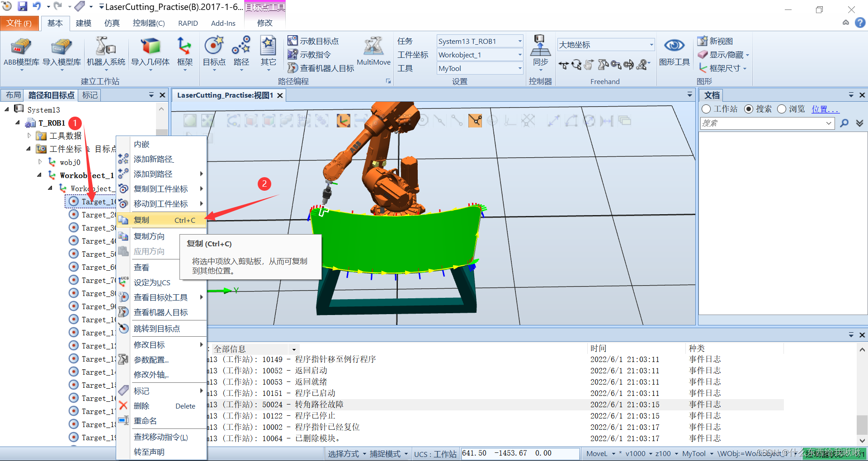Select the 工作站 radio button

tap(706, 109)
